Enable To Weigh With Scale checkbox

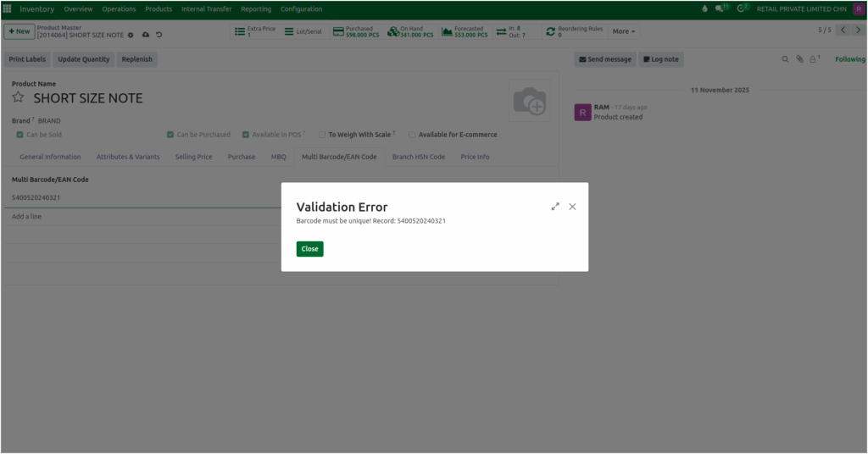[321, 135]
